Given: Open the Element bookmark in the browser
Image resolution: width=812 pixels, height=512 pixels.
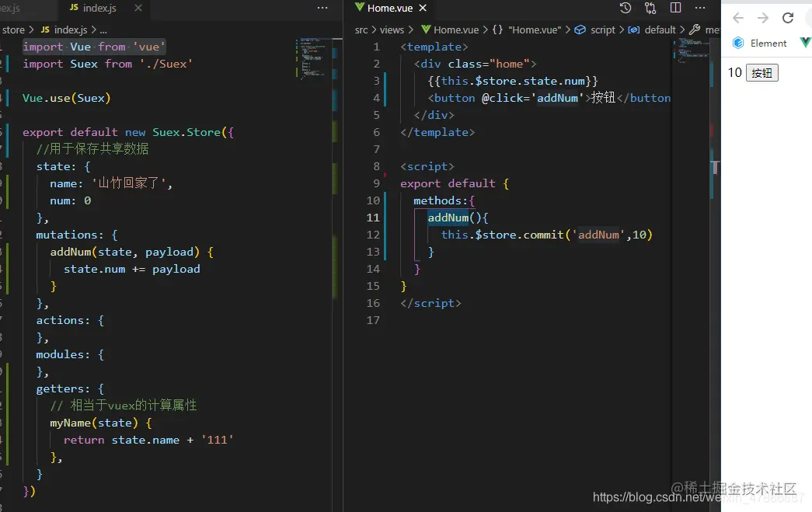Looking at the screenshot, I should 760,43.
